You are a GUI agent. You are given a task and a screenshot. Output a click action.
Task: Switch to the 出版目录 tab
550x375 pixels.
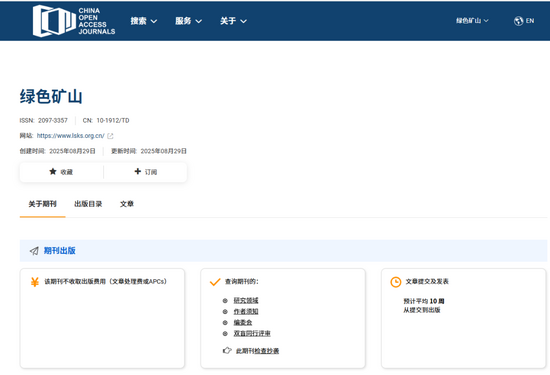pyautogui.click(x=88, y=204)
